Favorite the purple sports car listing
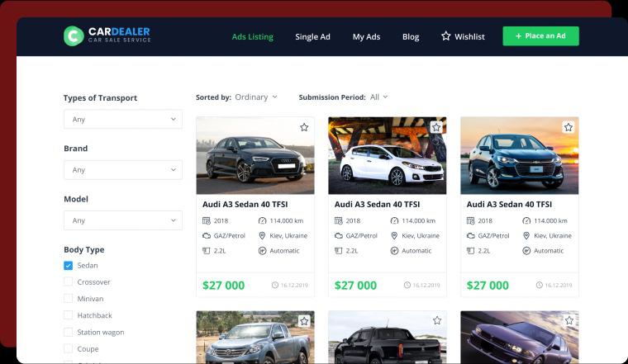 569,320
